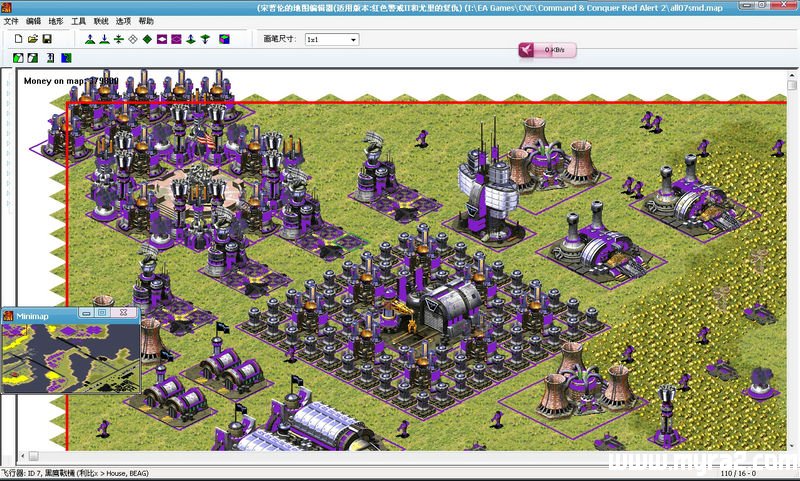Select the second green cliff drawing tool

click(x=33, y=58)
